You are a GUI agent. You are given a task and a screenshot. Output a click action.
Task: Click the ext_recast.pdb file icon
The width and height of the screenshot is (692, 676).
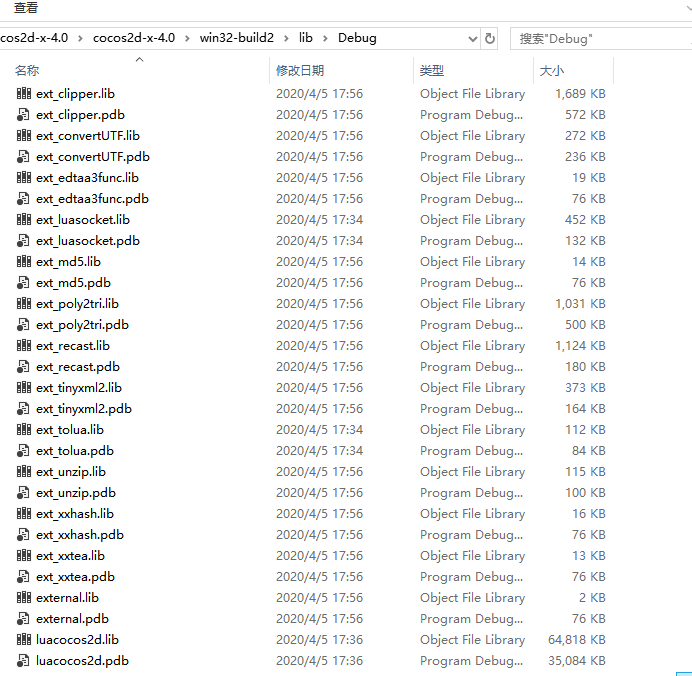click(23, 367)
